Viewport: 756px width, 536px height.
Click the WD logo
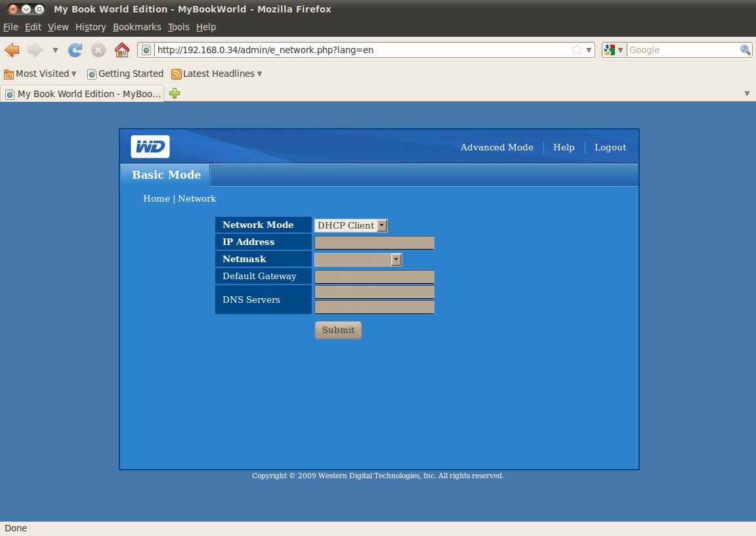pos(150,146)
